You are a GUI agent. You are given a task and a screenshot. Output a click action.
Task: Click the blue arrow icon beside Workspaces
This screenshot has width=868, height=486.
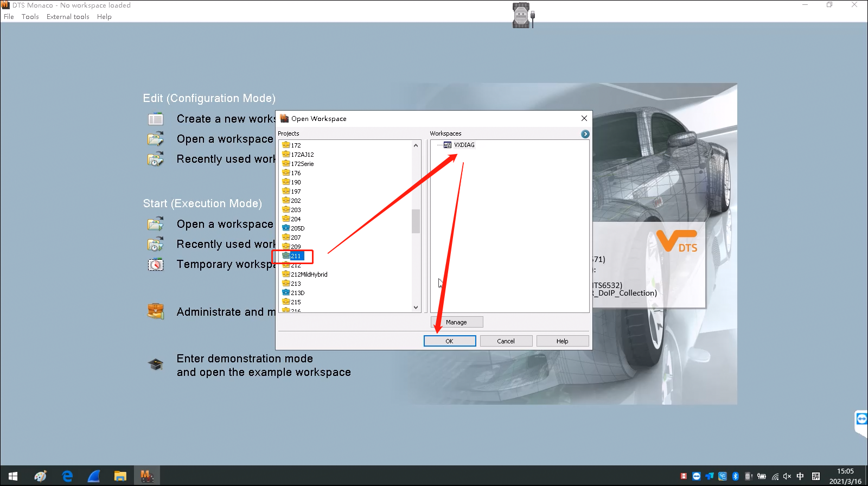coord(585,134)
